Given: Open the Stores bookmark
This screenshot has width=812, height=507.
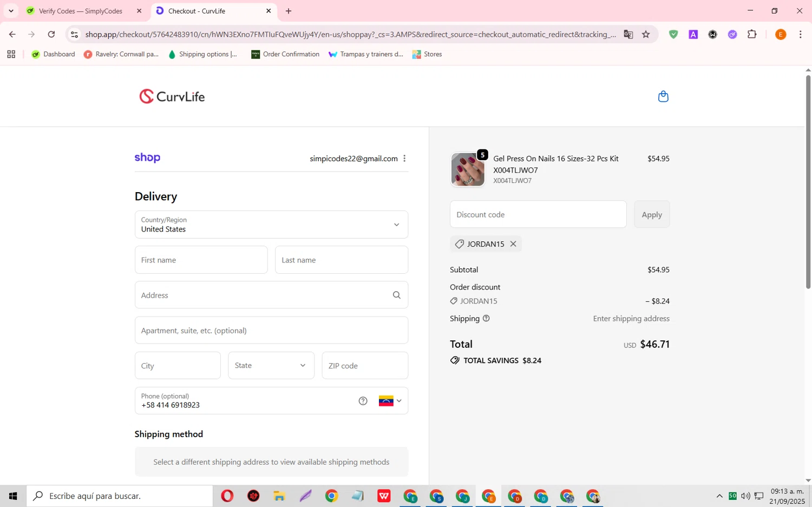Looking at the screenshot, I should [427, 54].
